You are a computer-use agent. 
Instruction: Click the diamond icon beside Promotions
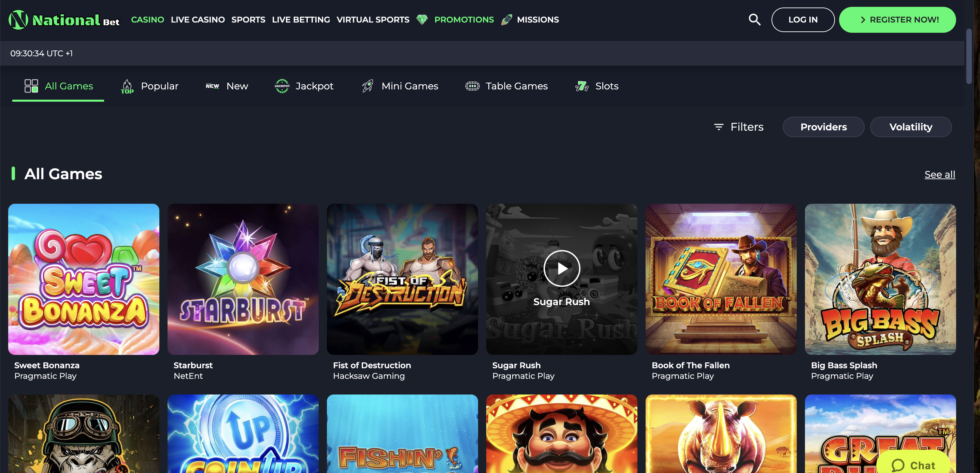pos(422,19)
